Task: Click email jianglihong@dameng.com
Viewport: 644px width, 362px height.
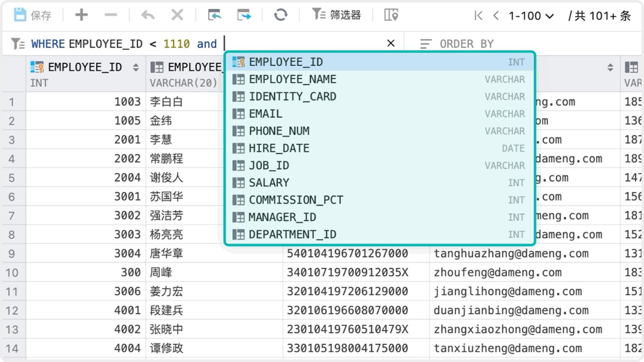Action: (x=508, y=291)
